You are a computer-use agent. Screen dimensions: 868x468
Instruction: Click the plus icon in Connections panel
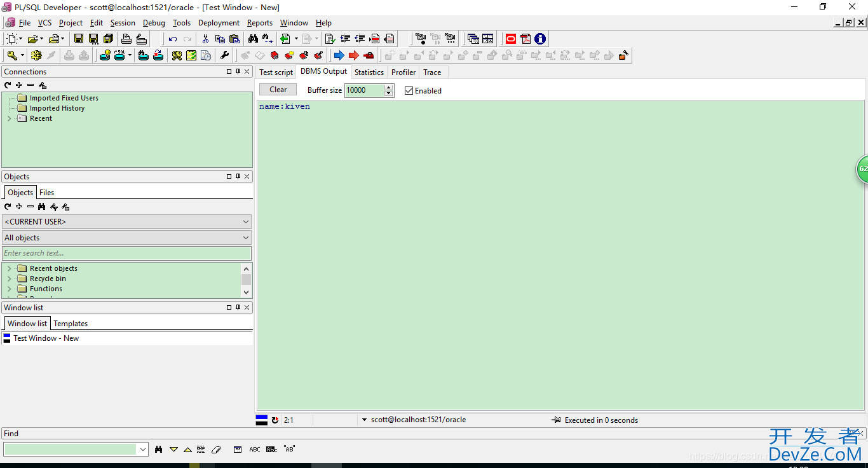click(19, 85)
